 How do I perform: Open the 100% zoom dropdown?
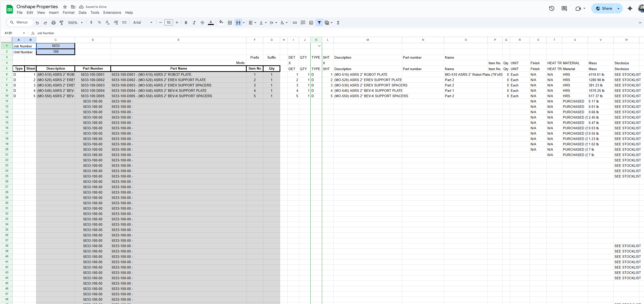(x=75, y=23)
